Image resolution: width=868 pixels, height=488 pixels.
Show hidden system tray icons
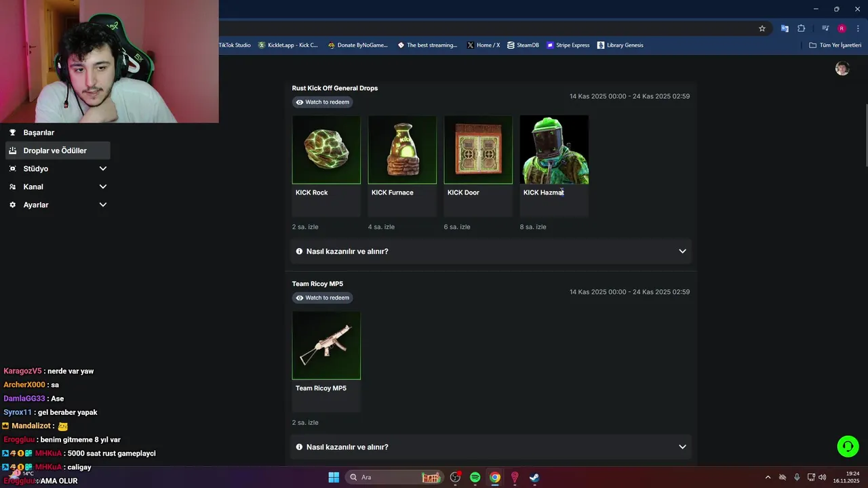click(768, 477)
